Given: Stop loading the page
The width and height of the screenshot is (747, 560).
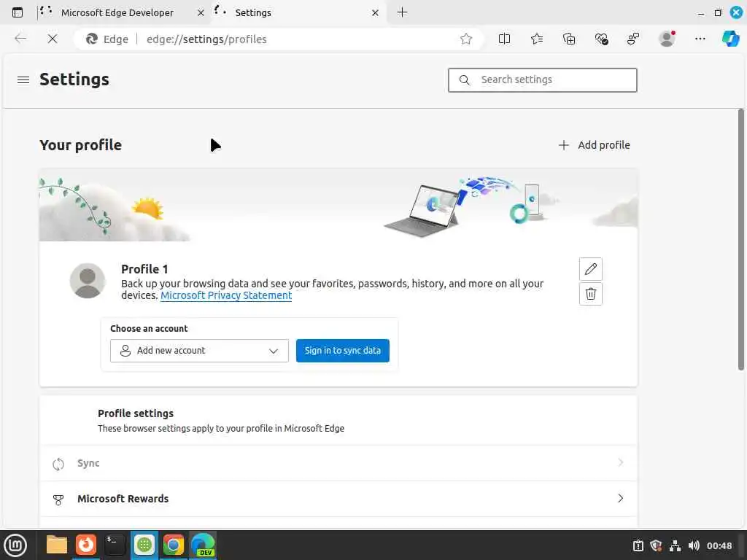Looking at the screenshot, I should point(53,39).
